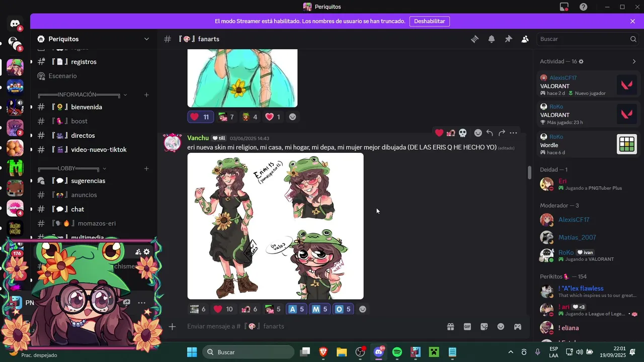Open the Periquitos server dropdown menu
This screenshot has height=362, width=644.
click(x=146, y=39)
